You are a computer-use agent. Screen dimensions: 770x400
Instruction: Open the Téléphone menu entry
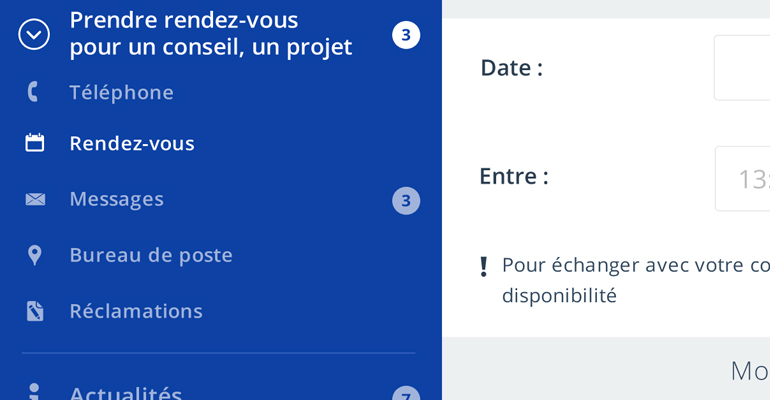(x=121, y=93)
